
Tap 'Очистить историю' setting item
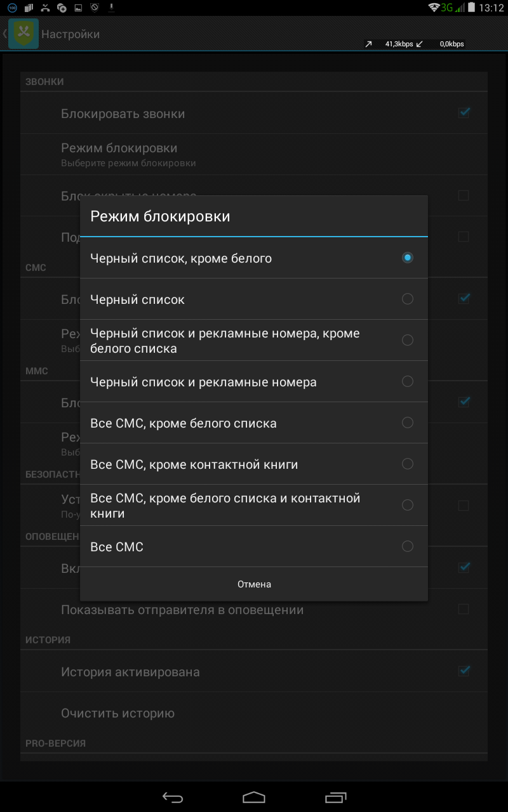[117, 713]
